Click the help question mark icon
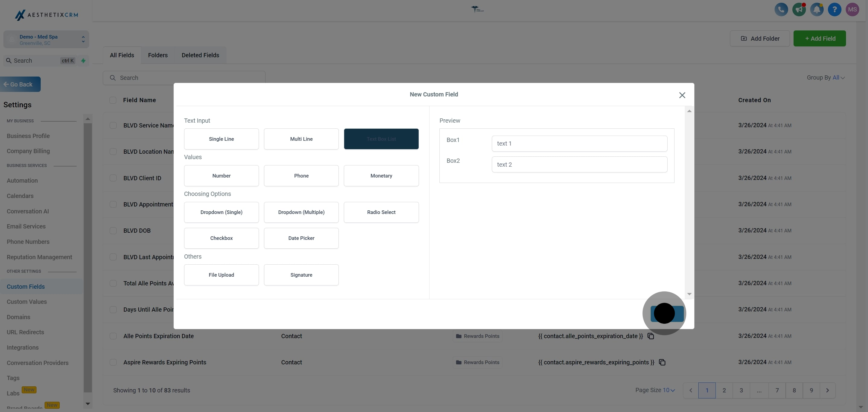Viewport: 868px width, 412px height. [x=835, y=9]
